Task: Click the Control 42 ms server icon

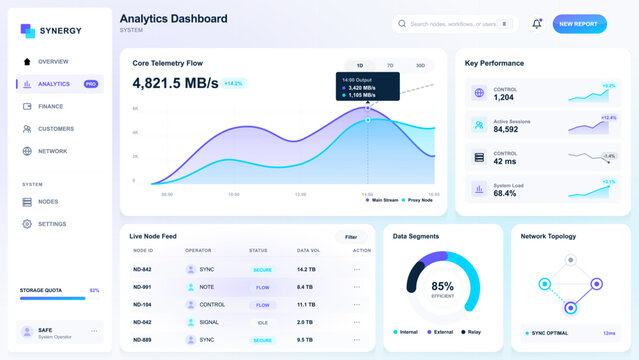Action: click(479, 157)
